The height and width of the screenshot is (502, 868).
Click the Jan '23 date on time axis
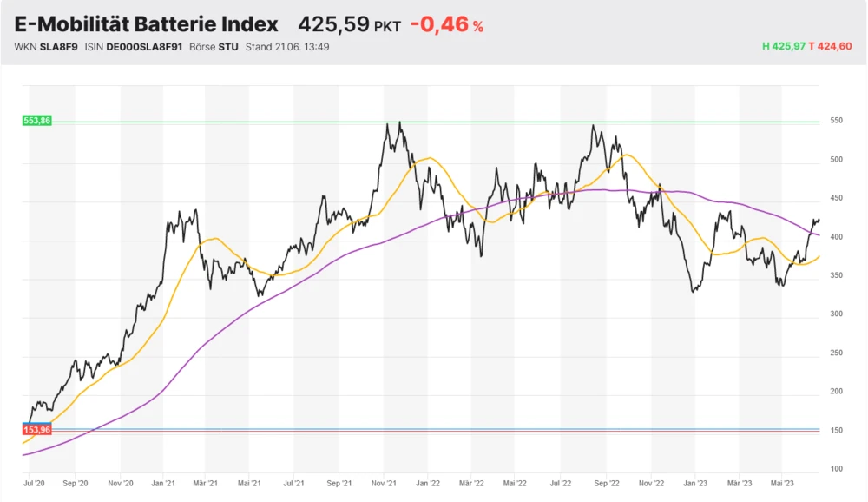click(x=694, y=483)
